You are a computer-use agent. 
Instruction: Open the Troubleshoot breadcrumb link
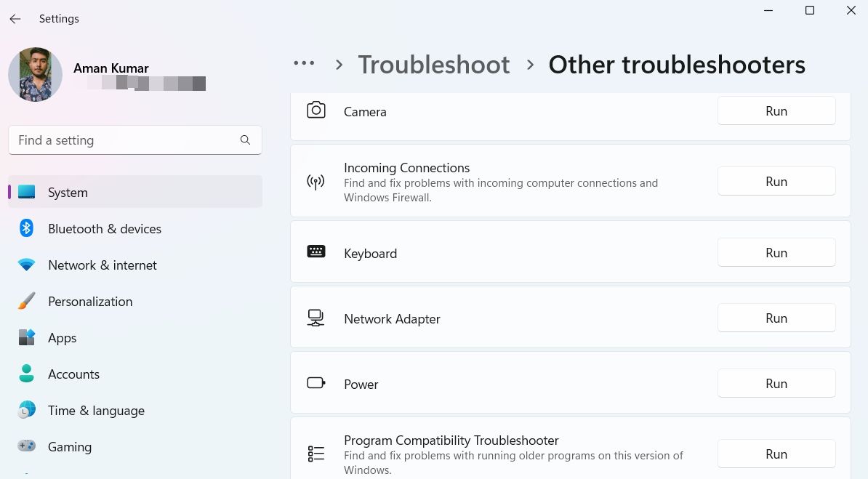(434, 65)
